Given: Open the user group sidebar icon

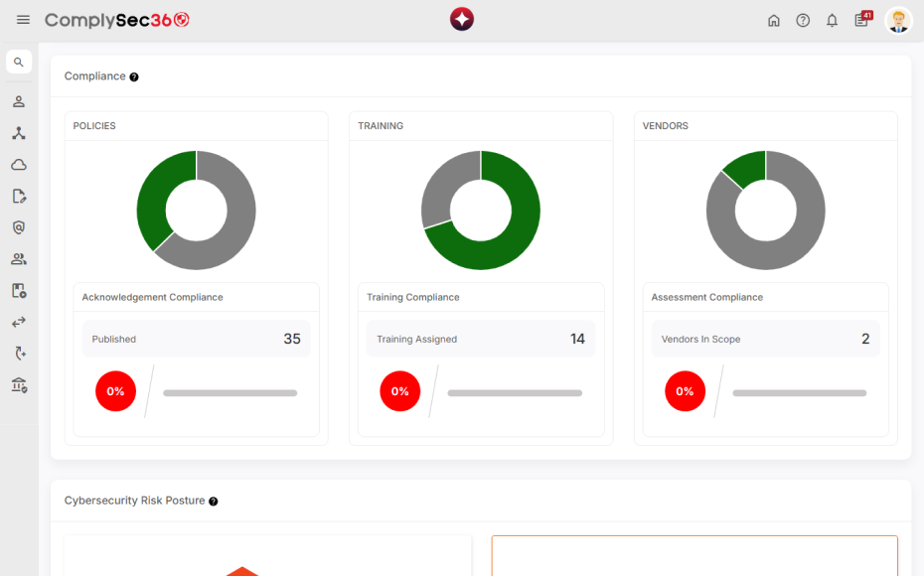Looking at the screenshot, I should click(x=19, y=258).
